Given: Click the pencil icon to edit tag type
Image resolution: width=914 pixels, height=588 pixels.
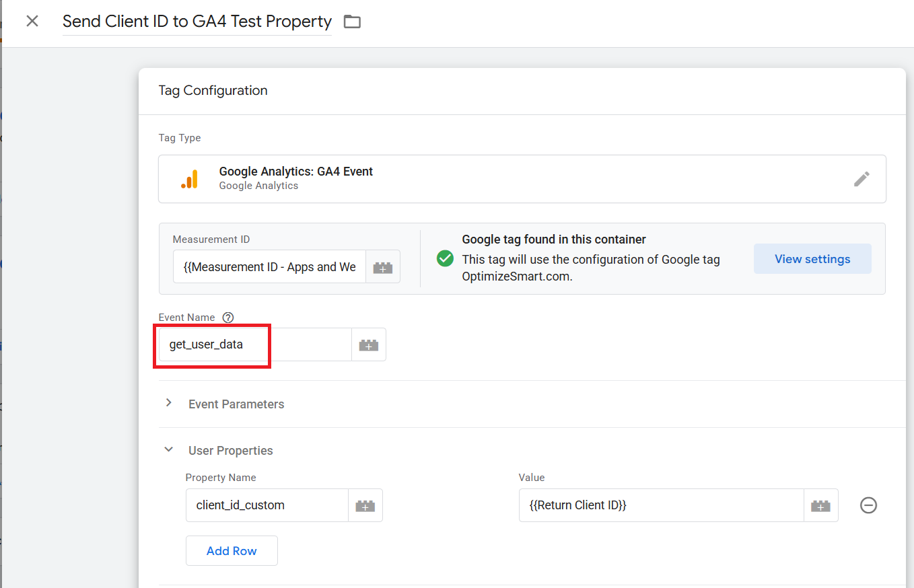Looking at the screenshot, I should [x=862, y=179].
